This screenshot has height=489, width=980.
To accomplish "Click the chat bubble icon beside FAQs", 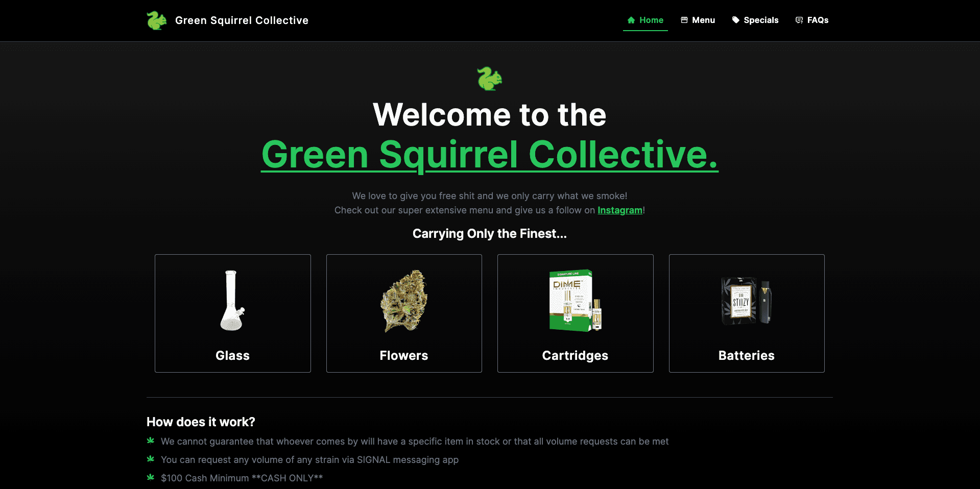I will pos(799,20).
